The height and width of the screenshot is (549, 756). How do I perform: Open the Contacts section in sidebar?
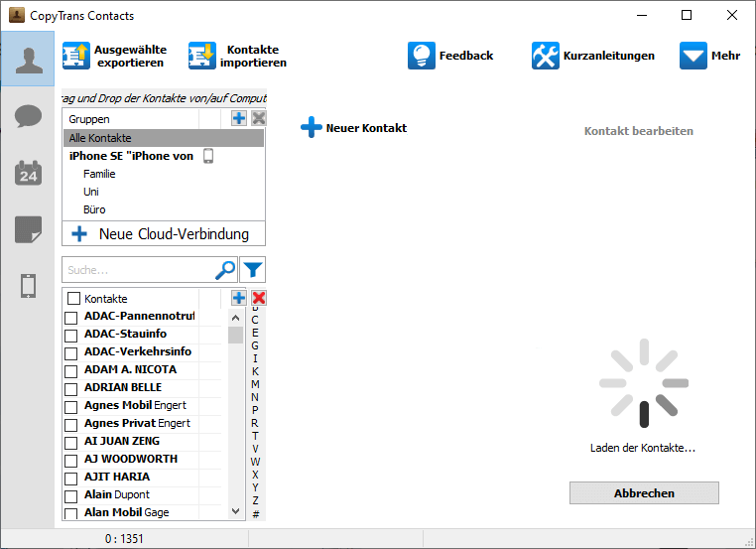pyautogui.click(x=28, y=59)
